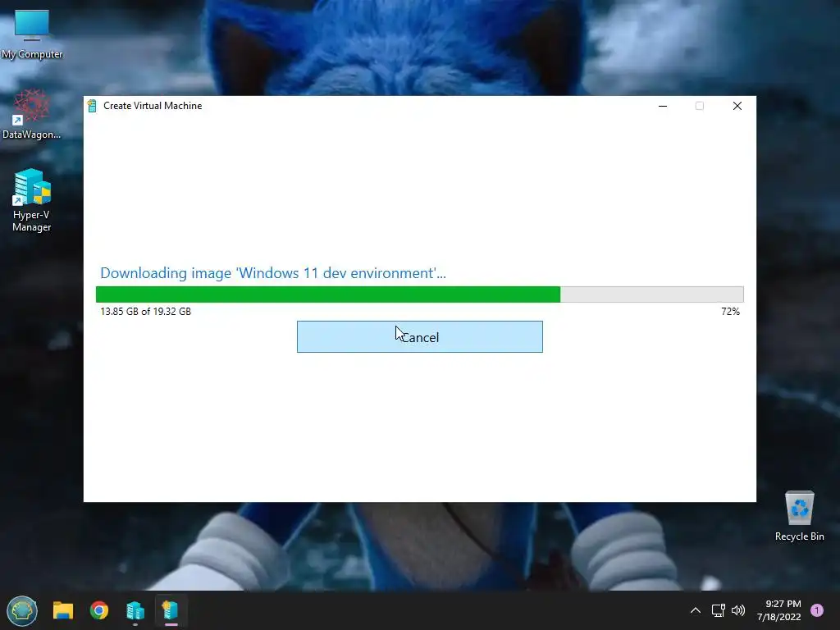Open My Computer desktop icon
Viewport: 840px width, 630px height.
click(x=32, y=34)
